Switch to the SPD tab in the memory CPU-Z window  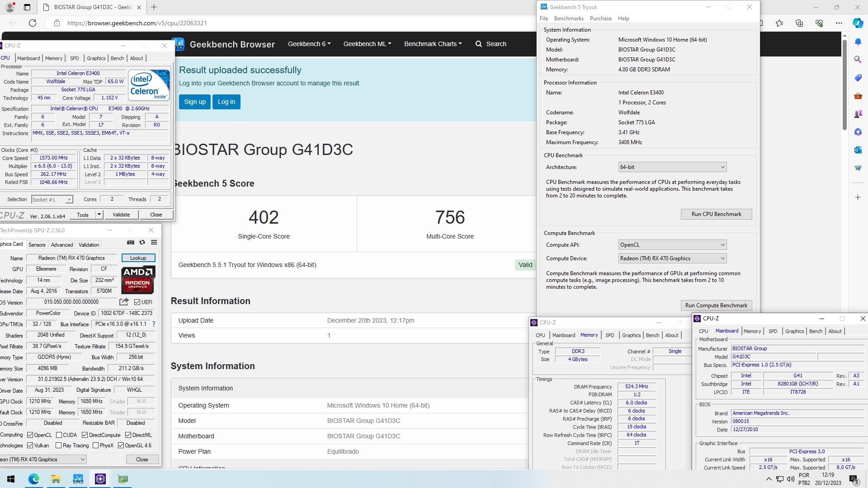coord(609,335)
